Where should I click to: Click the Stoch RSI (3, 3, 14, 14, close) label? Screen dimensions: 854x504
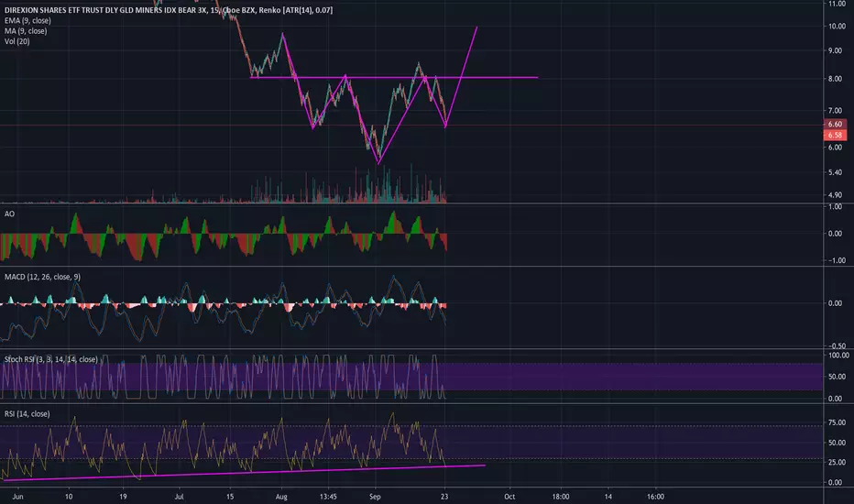click(x=51, y=359)
